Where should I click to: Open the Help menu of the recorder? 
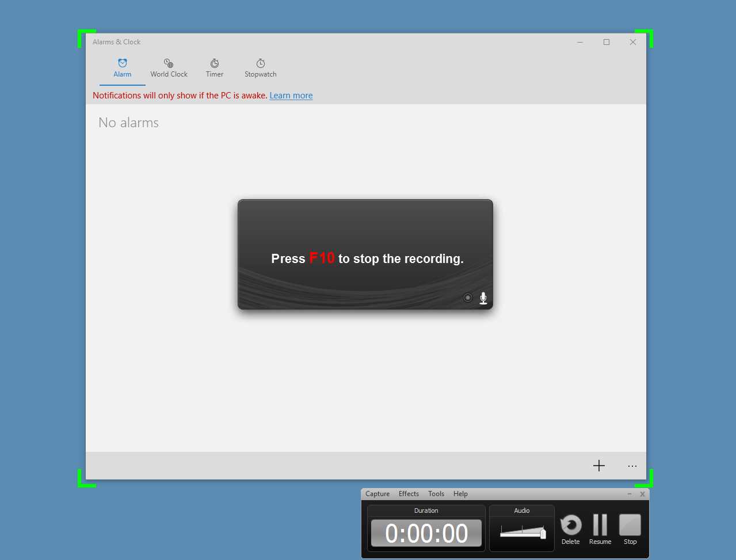(460, 493)
